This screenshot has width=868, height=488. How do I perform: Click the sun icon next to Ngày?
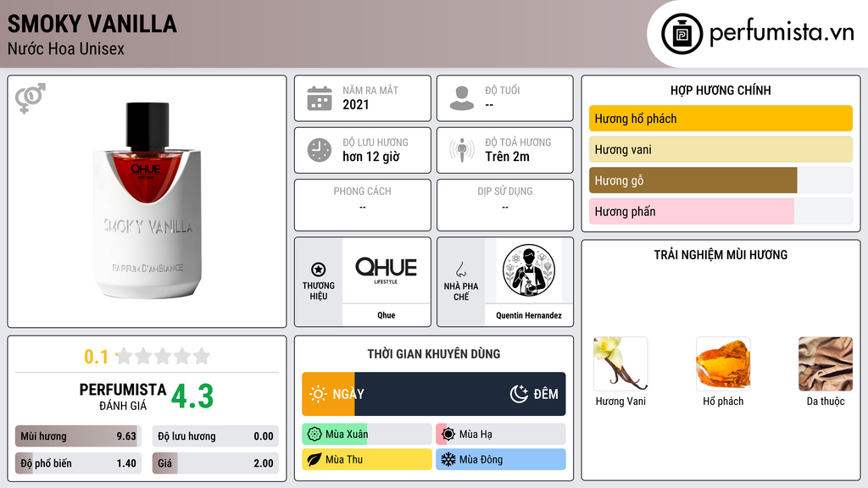[318, 394]
